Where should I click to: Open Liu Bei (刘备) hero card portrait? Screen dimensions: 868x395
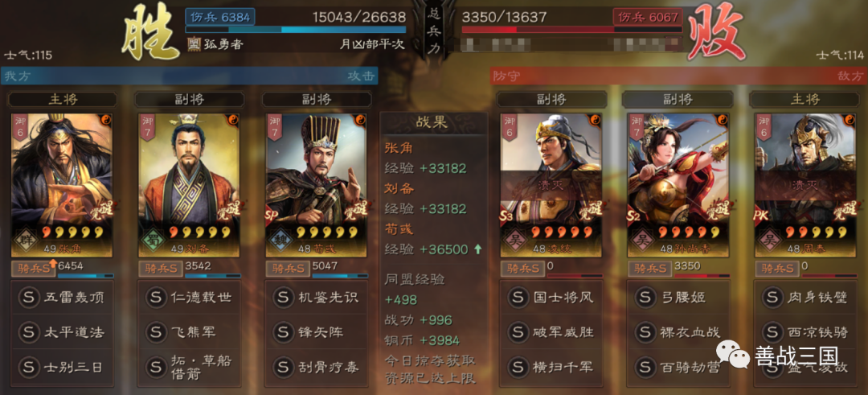click(189, 185)
